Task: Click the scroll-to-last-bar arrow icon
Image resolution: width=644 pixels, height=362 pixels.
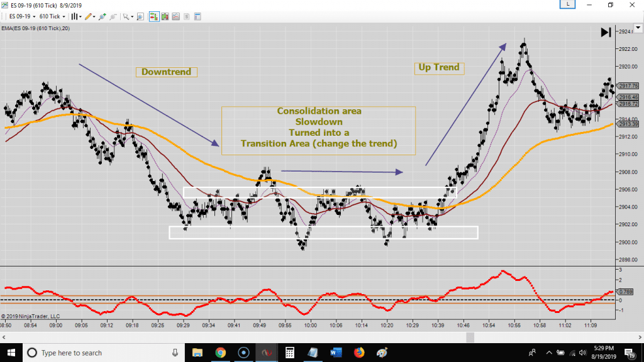Action: pos(606,33)
